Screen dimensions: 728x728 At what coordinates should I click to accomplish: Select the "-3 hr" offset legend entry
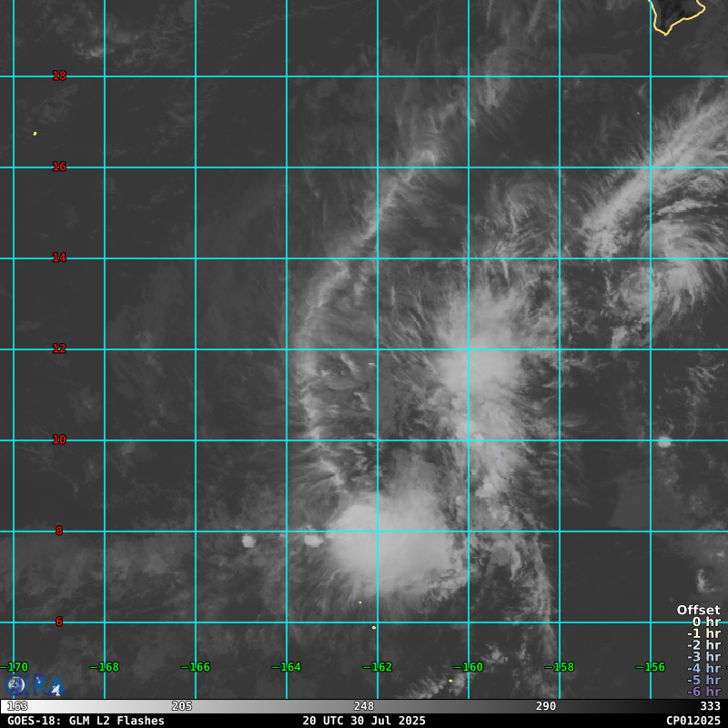point(703,657)
